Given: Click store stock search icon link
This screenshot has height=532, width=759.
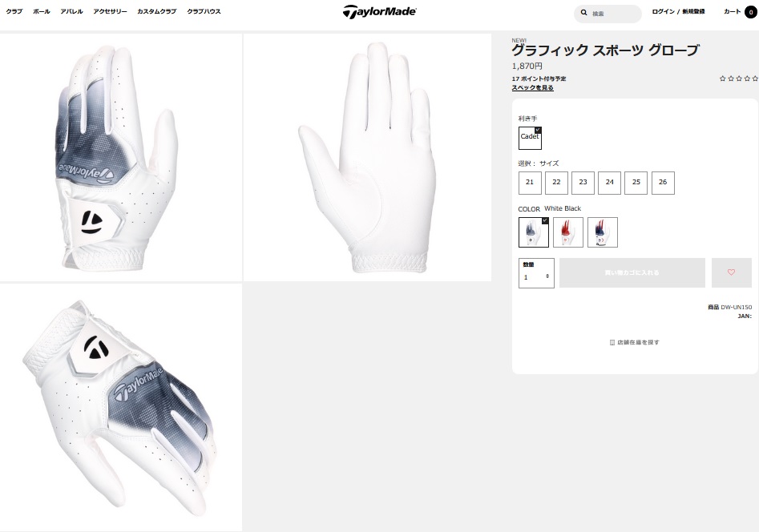Looking at the screenshot, I should click(634, 342).
